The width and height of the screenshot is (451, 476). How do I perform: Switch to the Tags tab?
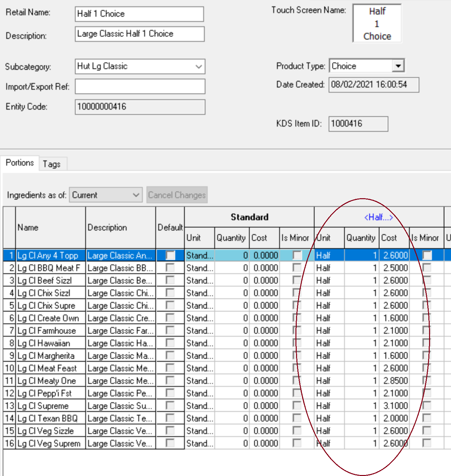click(52, 164)
